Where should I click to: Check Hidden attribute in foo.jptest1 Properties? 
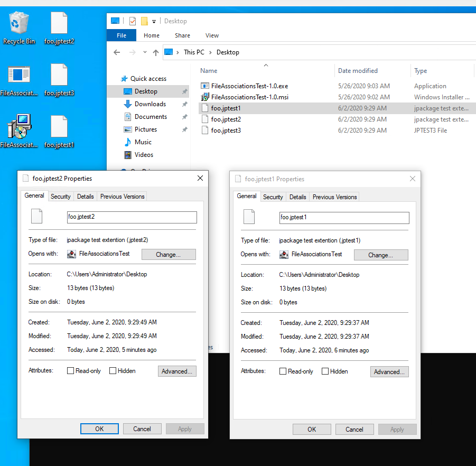click(325, 371)
